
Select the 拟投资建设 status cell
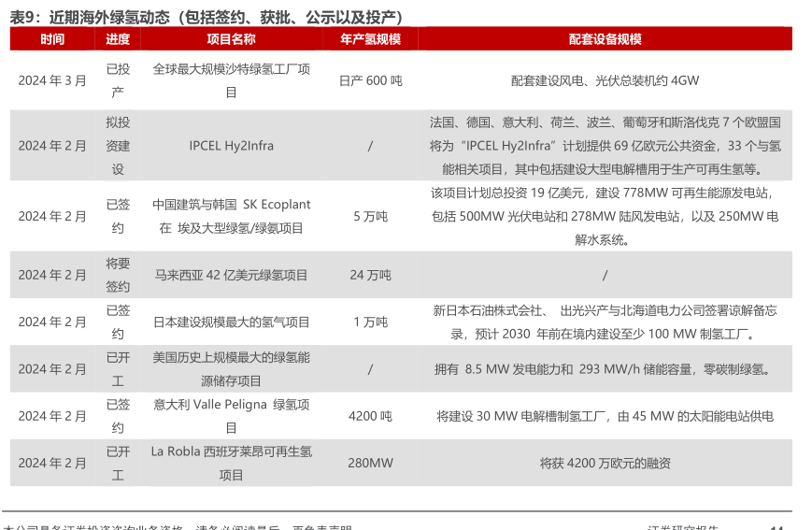(x=118, y=146)
